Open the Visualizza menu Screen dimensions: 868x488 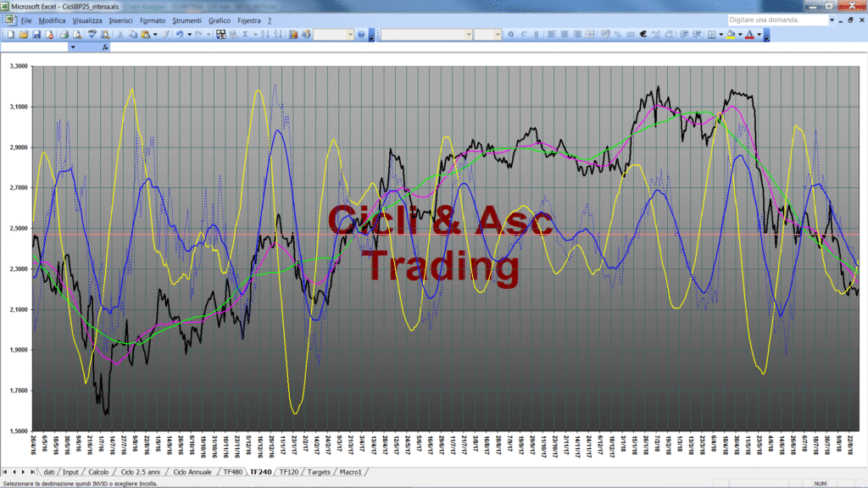click(x=87, y=20)
